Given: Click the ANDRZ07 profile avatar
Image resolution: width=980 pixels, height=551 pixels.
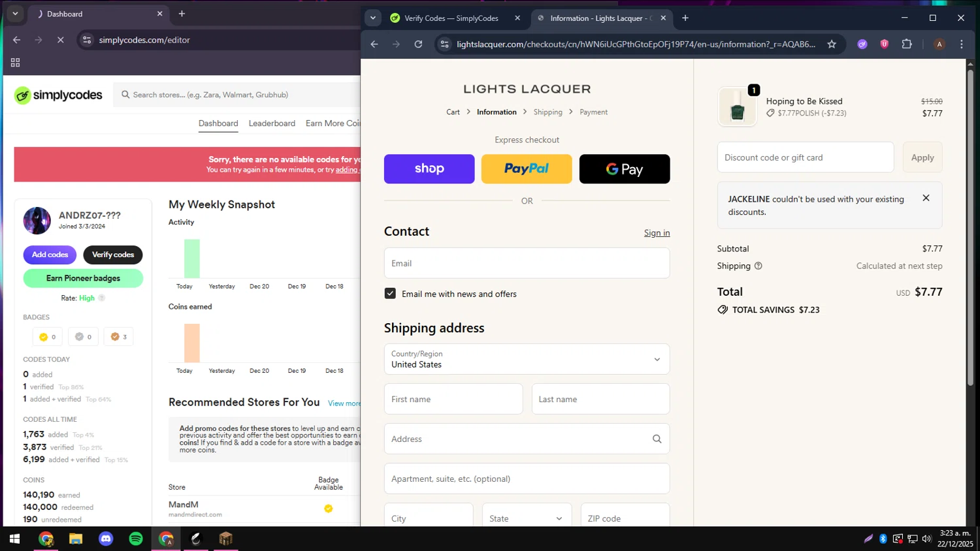Looking at the screenshot, I should (x=37, y=221).
